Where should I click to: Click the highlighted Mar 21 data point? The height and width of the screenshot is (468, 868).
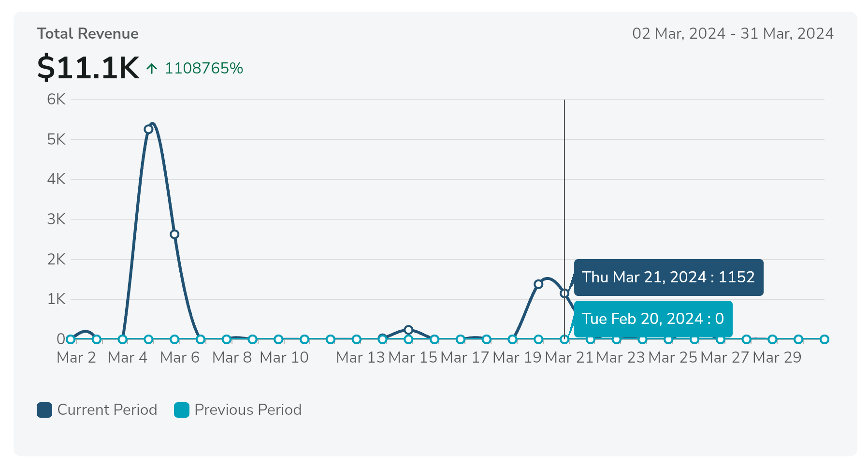pos(564,293)
